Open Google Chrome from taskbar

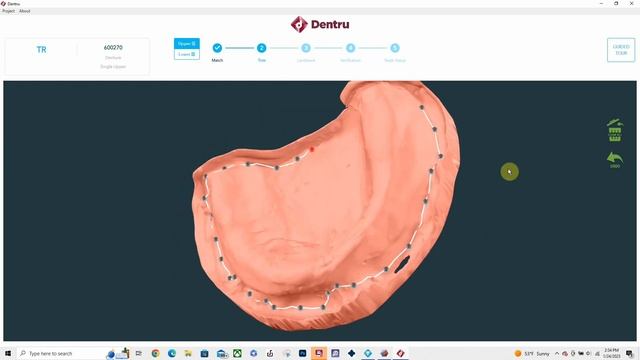click(x=156, y=353)
